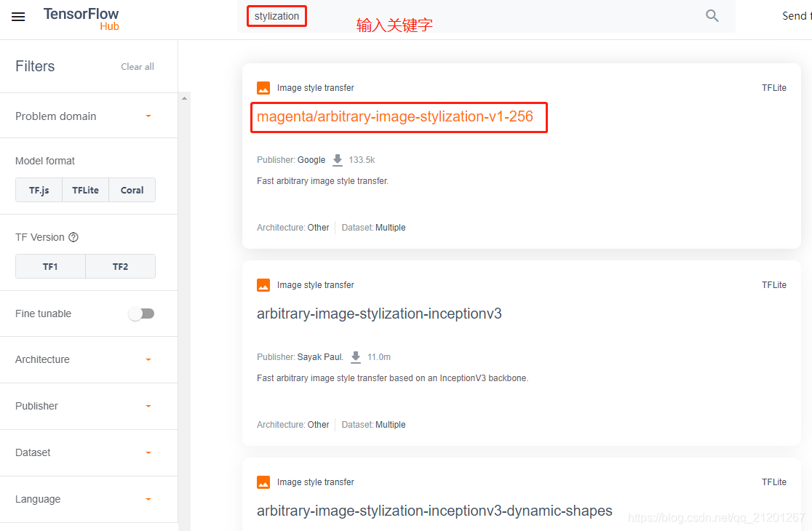Expand the Problem domain filter
This screenshot has width=812, height=531.
[x=148, y=116]
